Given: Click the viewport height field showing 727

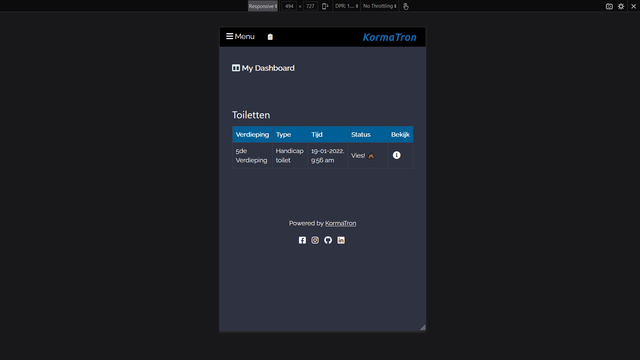Looking at the screenshot, I should point(310,6).
